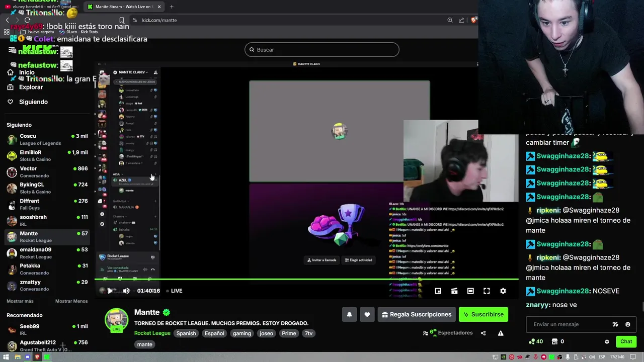
Task: Bookmark page using bookmark icon
Action: [121, 20]
